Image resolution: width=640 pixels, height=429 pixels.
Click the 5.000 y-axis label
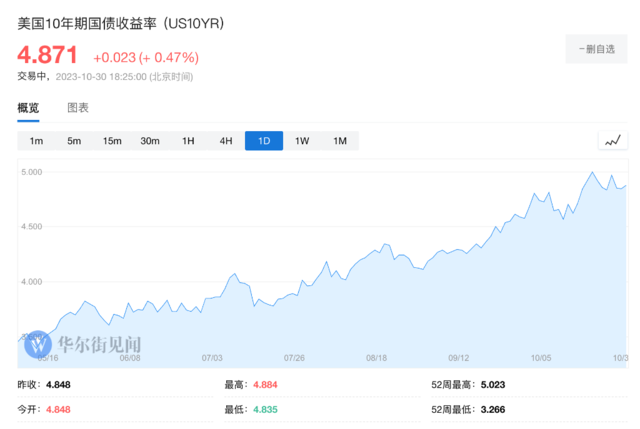(32, 172)
